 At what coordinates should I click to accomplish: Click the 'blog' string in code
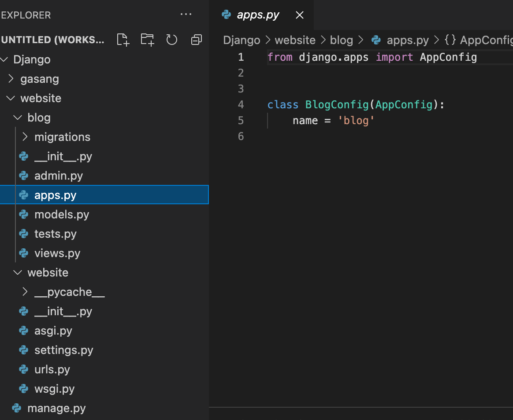click(x=356, y=121)
